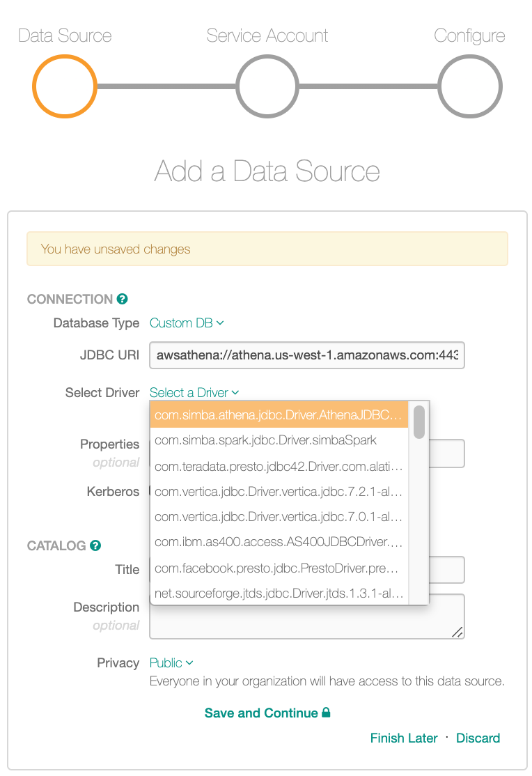Click the 'Data Source' step label
The height and width of the screenshot is (776, 532).
pyautogui.click(x=65, y=36)
